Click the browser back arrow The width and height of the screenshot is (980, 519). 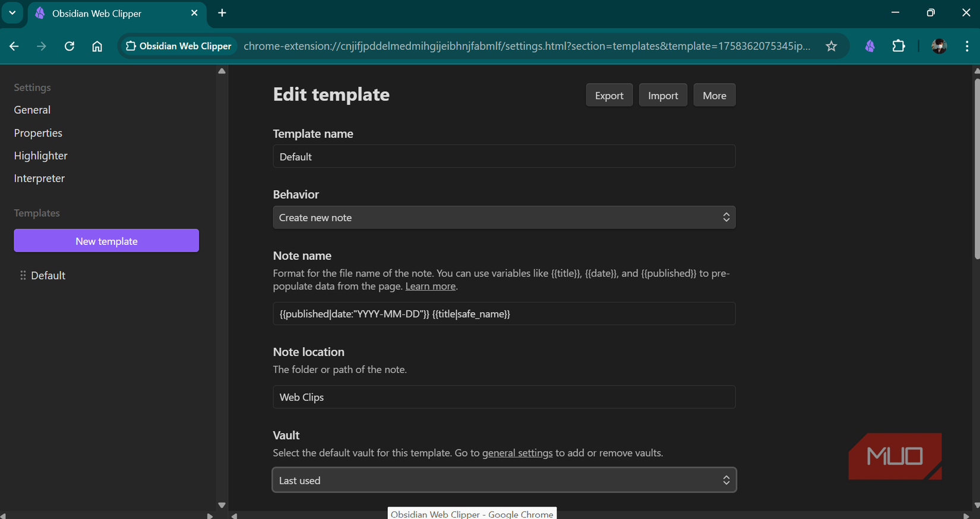pyautogui.click(x=14, y=46)
